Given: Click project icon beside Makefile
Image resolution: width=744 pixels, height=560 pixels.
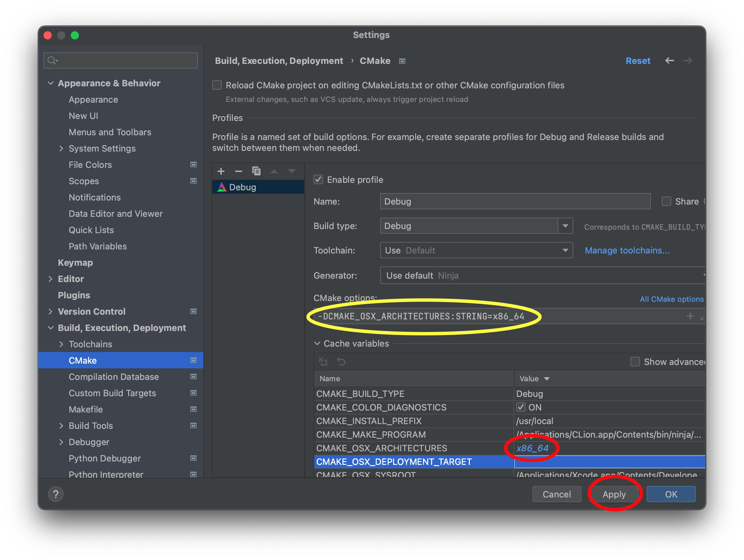Looking at the screenshot, I should click(193, 409).
